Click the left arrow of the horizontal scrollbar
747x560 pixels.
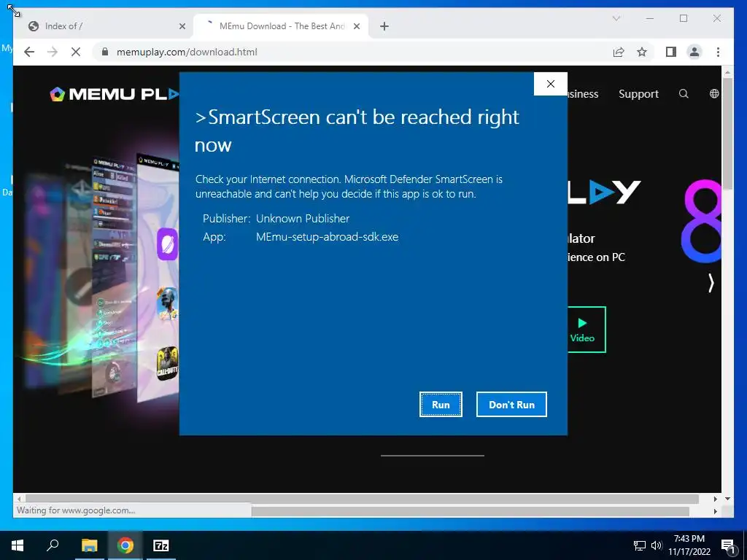click(x=18, y=499)
